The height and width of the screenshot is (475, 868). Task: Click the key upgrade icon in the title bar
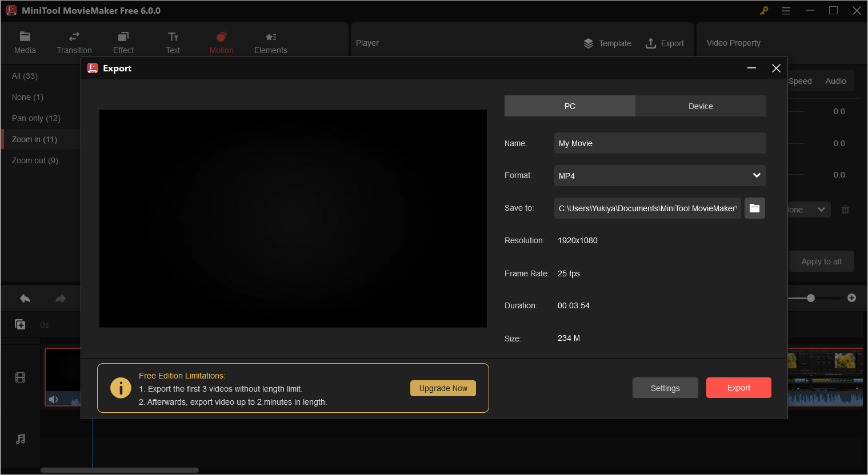(x=764, y=11)
